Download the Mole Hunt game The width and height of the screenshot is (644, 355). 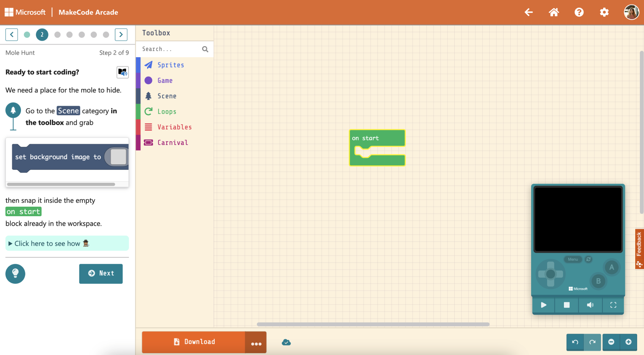(x=195, y=342)
